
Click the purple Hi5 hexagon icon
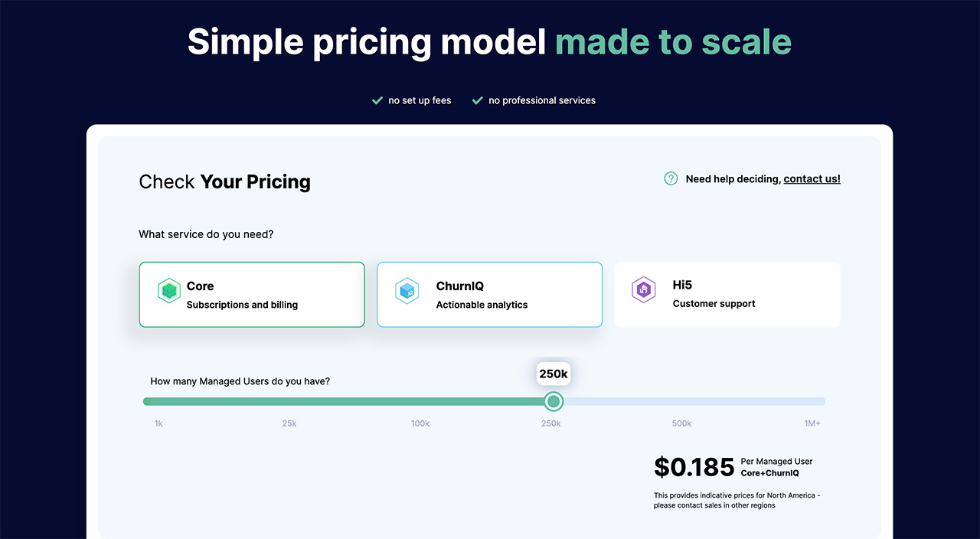click(643, 290)
